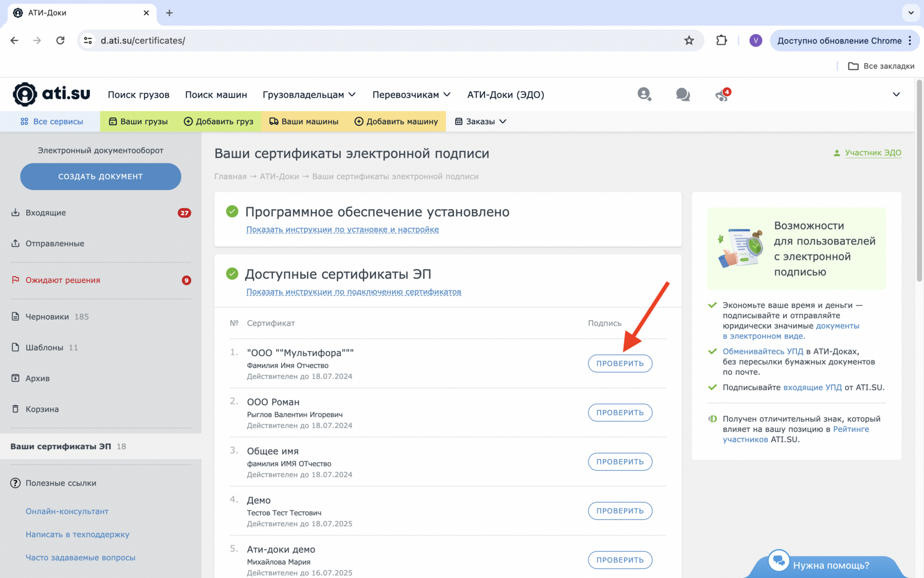Reload the page
Viewport: 924px width, 578px height.
pyautogui.click(x=61, y=40)
